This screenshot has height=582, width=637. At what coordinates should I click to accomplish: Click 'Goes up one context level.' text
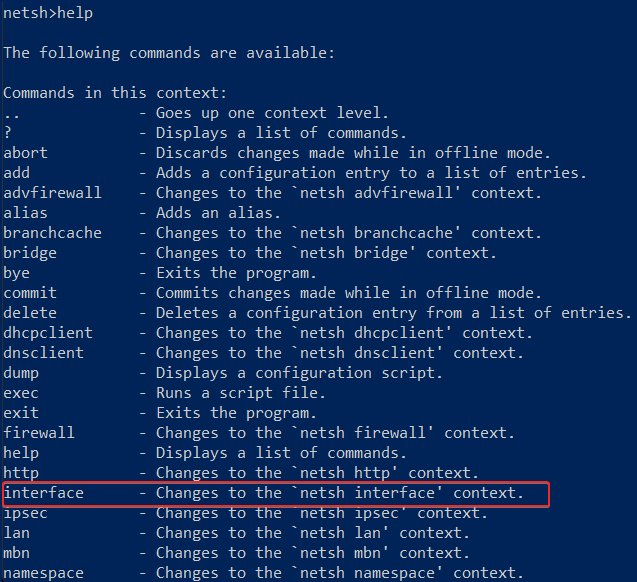click(x=272, y=113)
